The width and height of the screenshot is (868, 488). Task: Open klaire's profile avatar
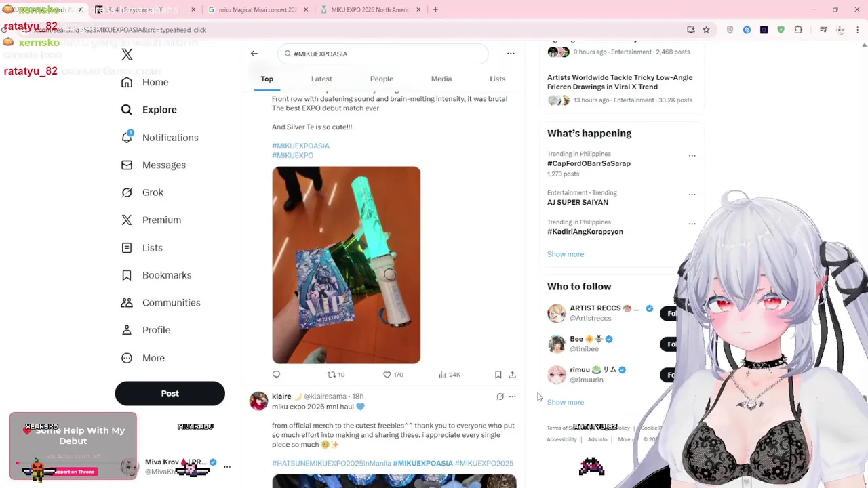258,401
